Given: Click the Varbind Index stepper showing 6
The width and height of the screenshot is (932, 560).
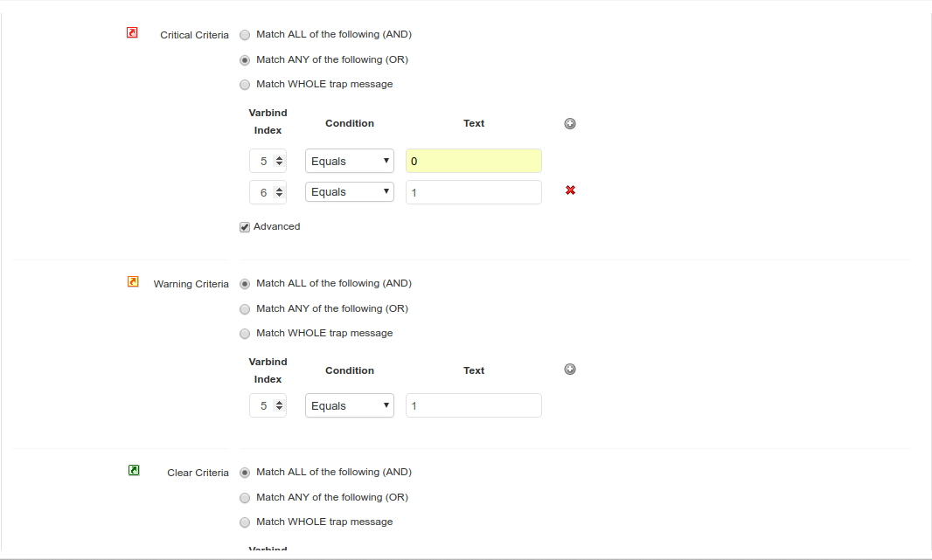Looking at the screenshot, I should pyautogui.click(x=268, y=192).
